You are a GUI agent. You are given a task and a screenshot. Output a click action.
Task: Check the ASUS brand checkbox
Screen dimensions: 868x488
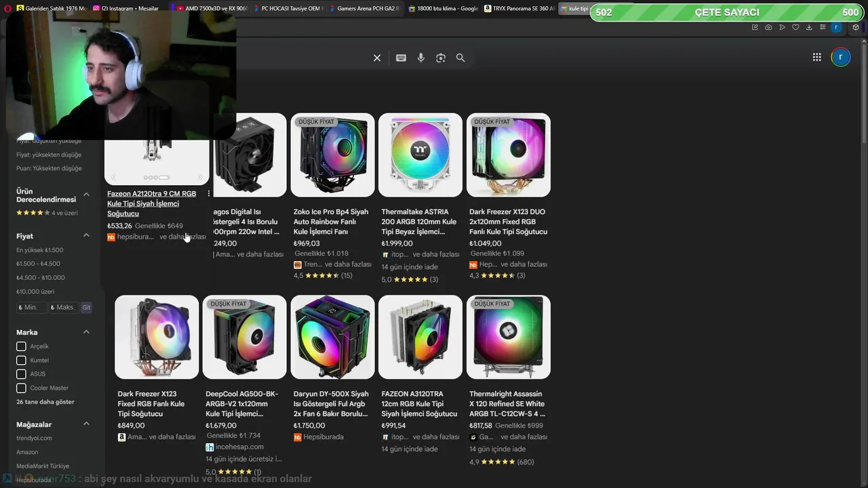click(x=21, y=374)
